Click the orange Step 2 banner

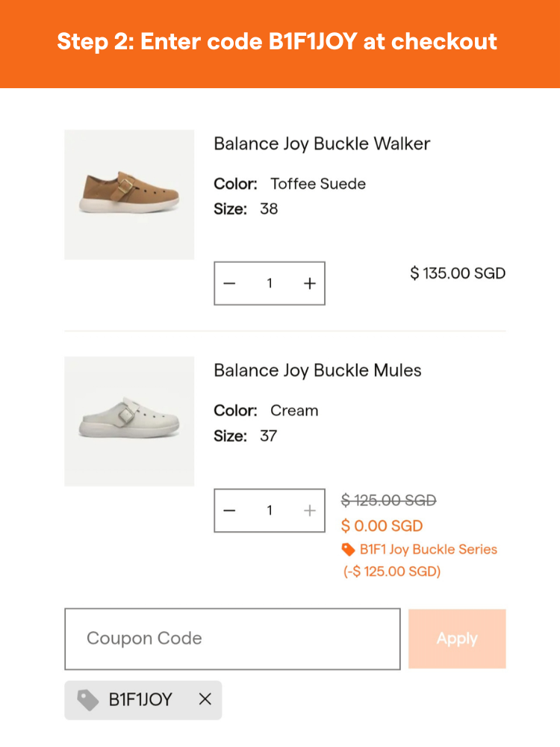point(279,43)
